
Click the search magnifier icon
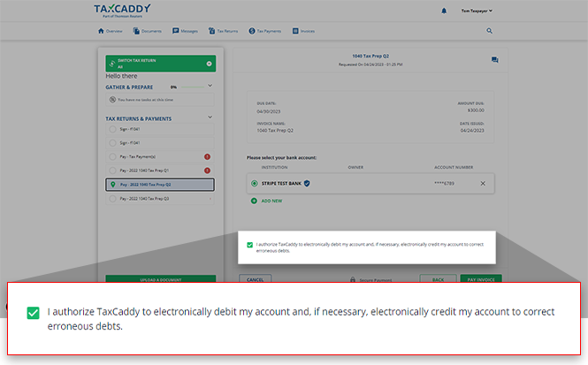pyautogui.click(x=490, y=30)
